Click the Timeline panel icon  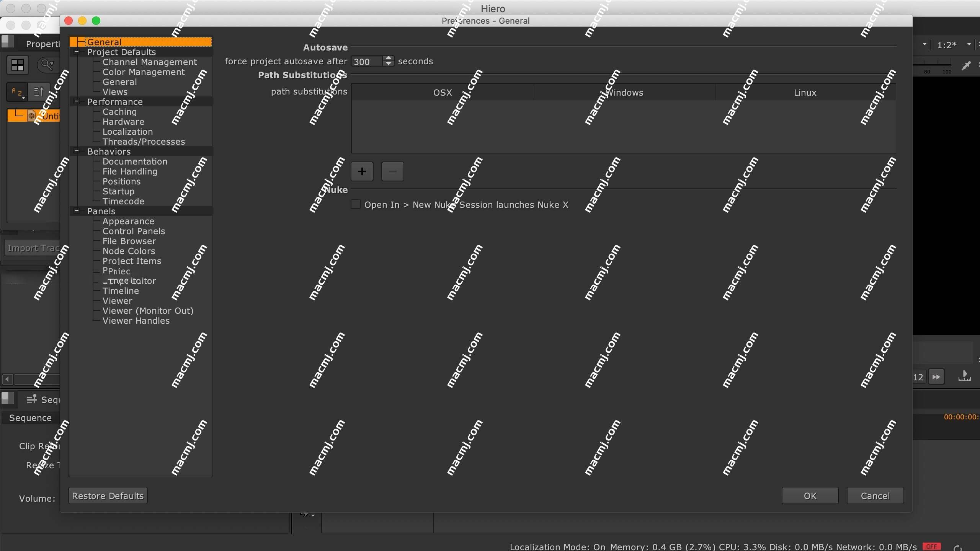tap(120, 291)
